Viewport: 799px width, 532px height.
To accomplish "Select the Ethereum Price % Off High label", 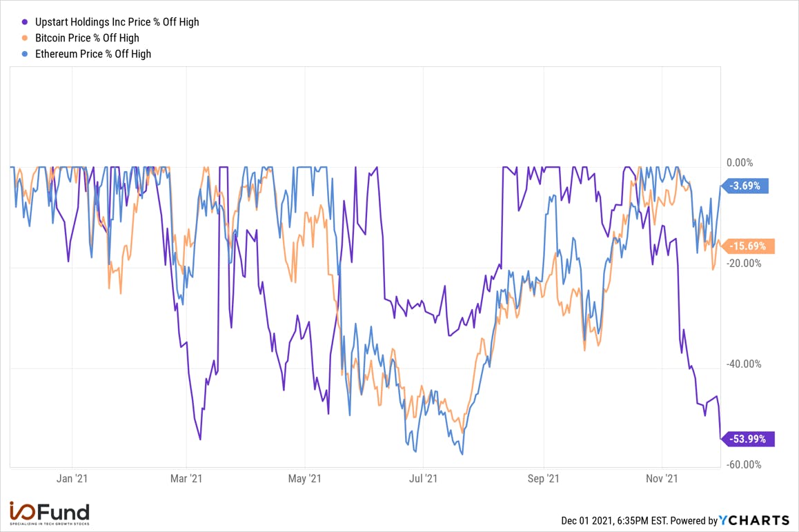I will tap(92, 54).
